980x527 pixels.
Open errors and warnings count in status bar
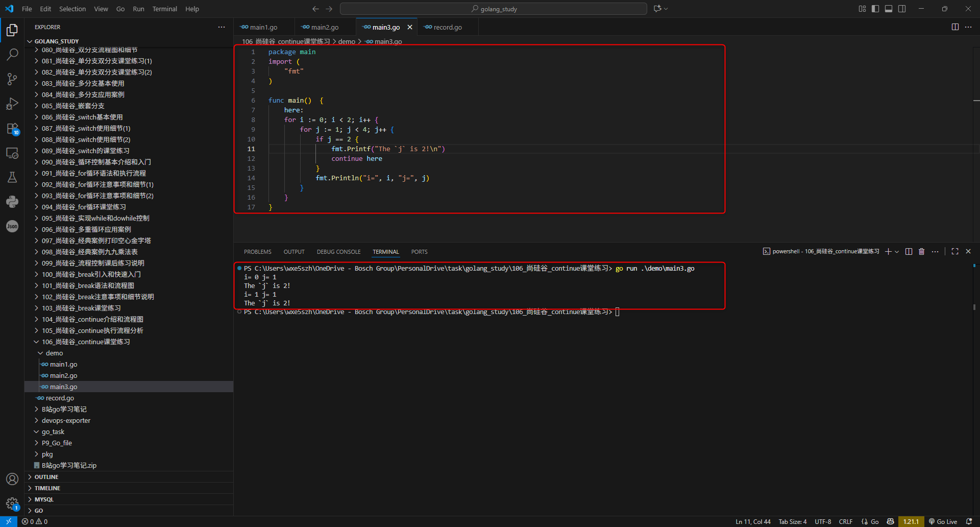pyautogui.click(x=35, y=521)
